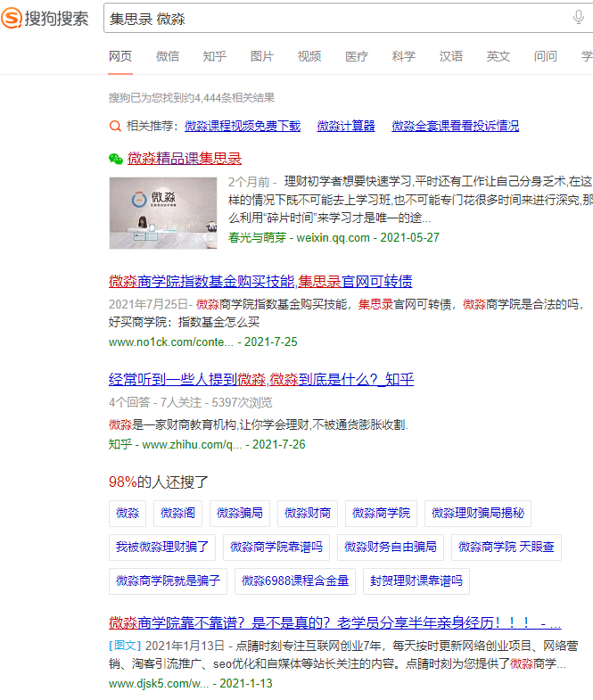This screenshot has width=593, height=700.
Task: Click related search 微淼商学院靠谱吗
Action: 276,548
